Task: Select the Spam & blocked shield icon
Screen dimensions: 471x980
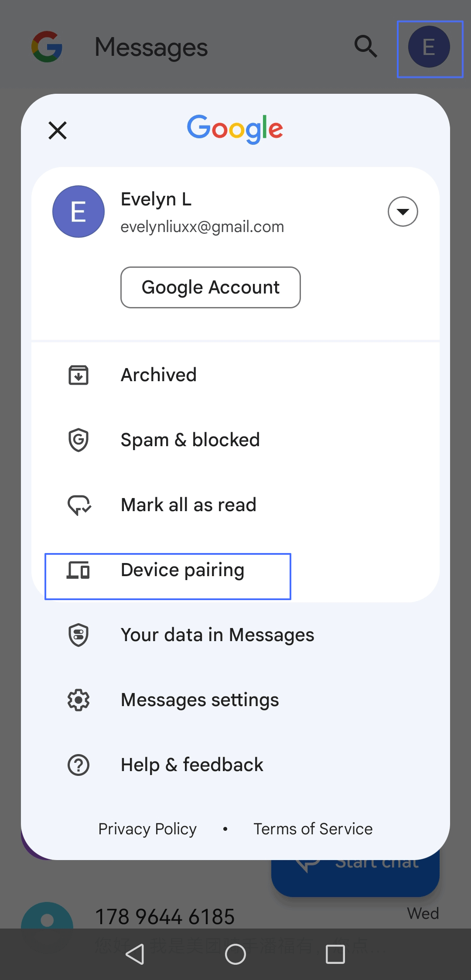Action: click(x=78, y=440)
